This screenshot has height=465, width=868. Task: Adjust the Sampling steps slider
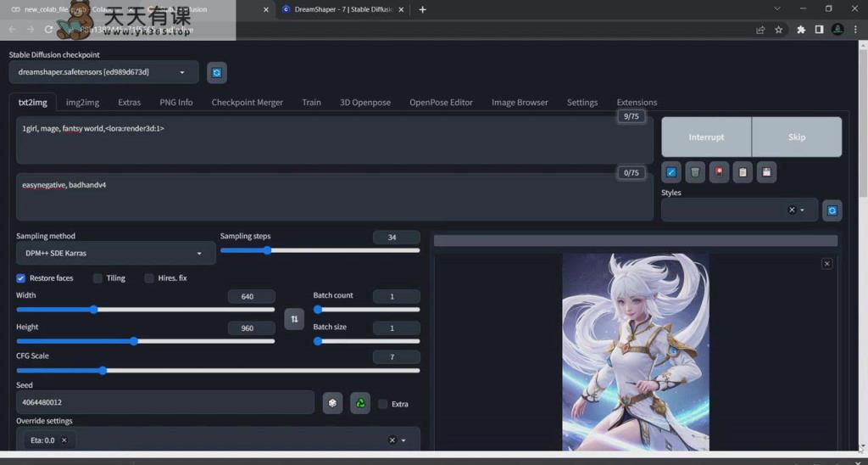coord(320,250)
